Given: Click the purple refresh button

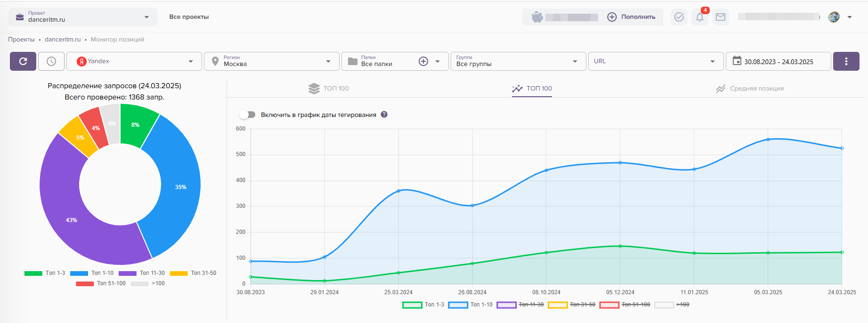Looking at the screenshot, I should pyautogui.click(x=23, y=61).
